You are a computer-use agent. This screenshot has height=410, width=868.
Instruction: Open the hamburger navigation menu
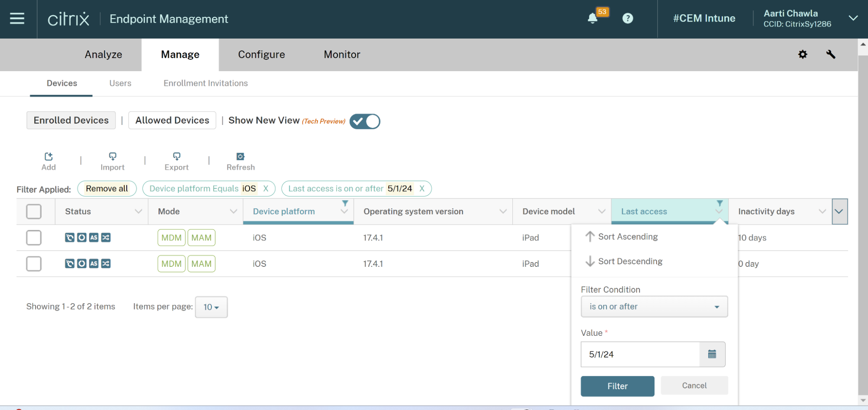17,19
